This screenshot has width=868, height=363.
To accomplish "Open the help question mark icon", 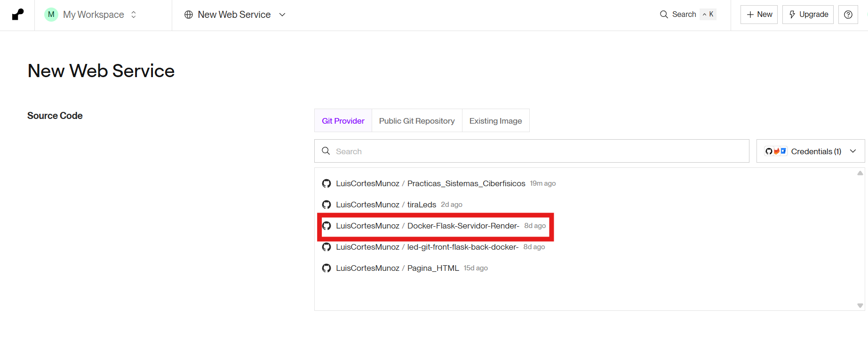I will [848, 15].
